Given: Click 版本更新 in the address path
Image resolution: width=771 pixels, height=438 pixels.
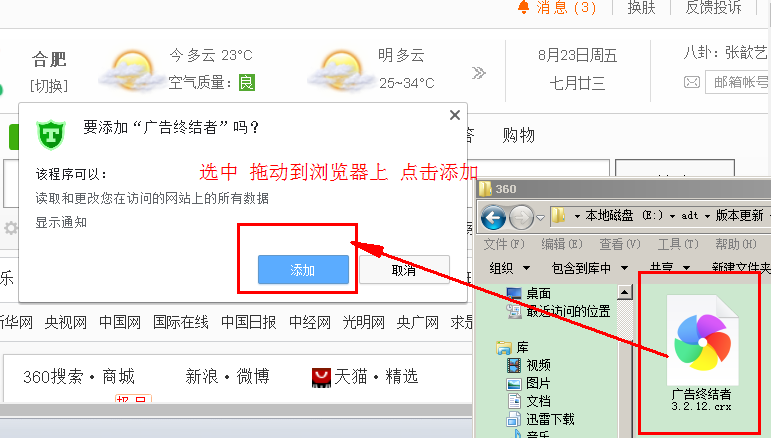Looking at the screenshot, I should 739,215.
